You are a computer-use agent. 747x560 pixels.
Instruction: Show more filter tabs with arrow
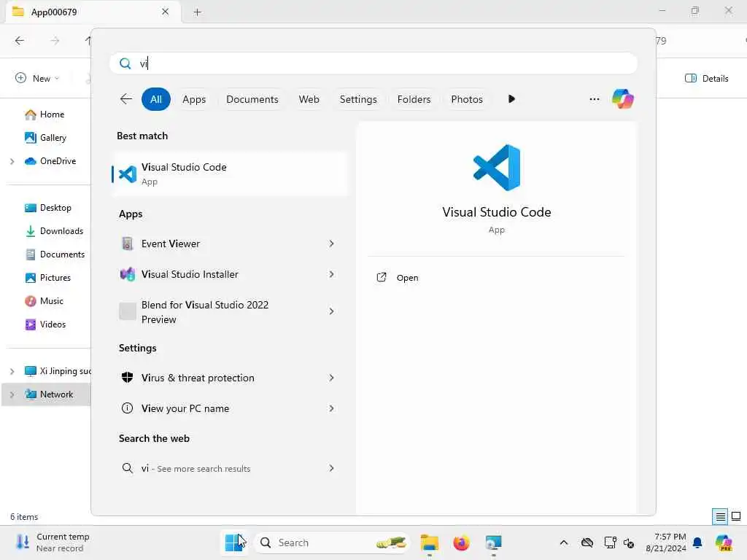(511, 99)
